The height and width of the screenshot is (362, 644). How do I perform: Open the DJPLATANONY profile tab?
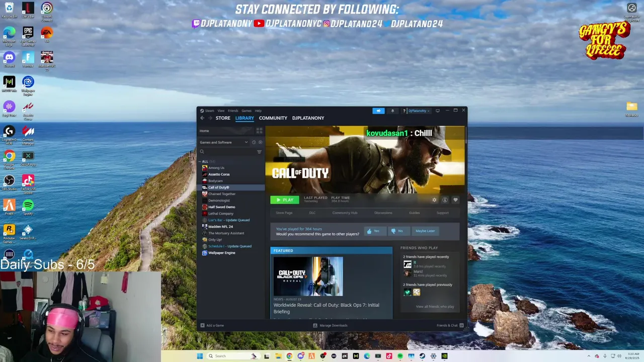coord(308,118)
